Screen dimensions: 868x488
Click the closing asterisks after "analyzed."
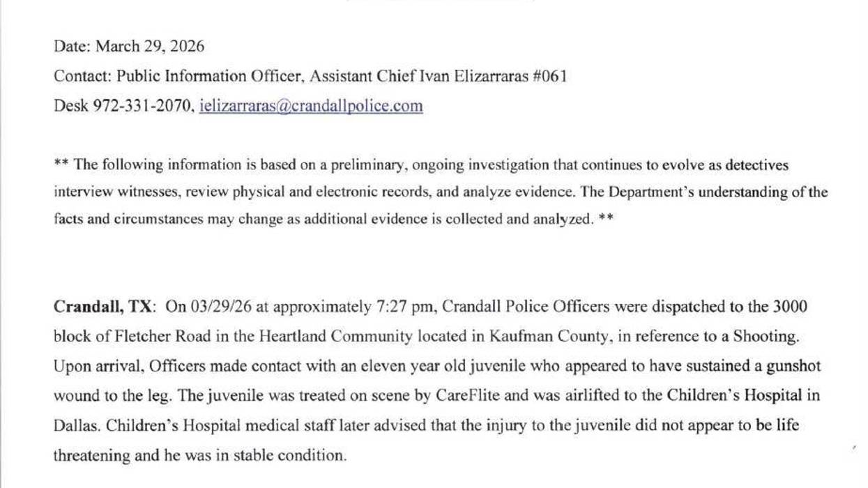pos(605,219)
